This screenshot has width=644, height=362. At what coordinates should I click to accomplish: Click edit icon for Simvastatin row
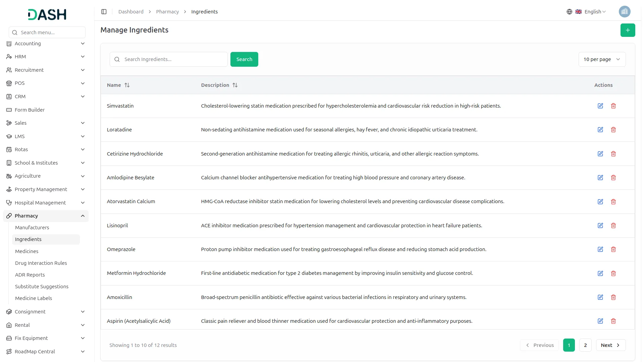pos(600,106)
